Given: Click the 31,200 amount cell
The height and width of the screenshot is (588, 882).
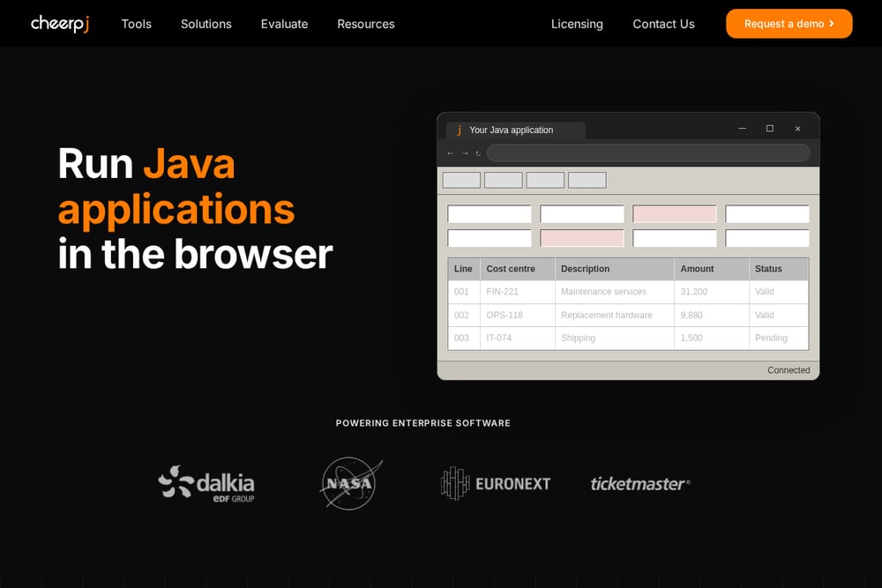Looking at the screenshot, I should (712, 292).
